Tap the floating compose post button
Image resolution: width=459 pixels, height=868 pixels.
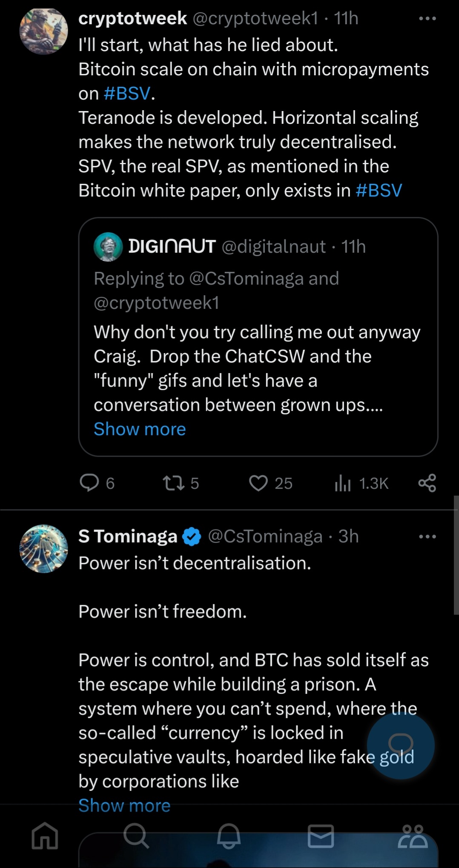[x=401, y=745]
